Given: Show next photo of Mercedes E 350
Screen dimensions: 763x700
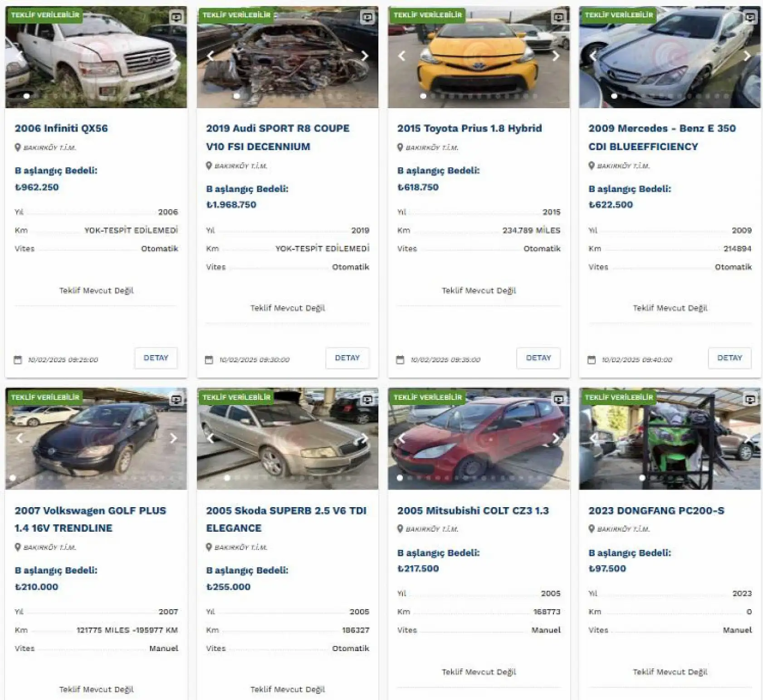Looking at the screenshot, I should pyautogui.click(x=747, y=56).
